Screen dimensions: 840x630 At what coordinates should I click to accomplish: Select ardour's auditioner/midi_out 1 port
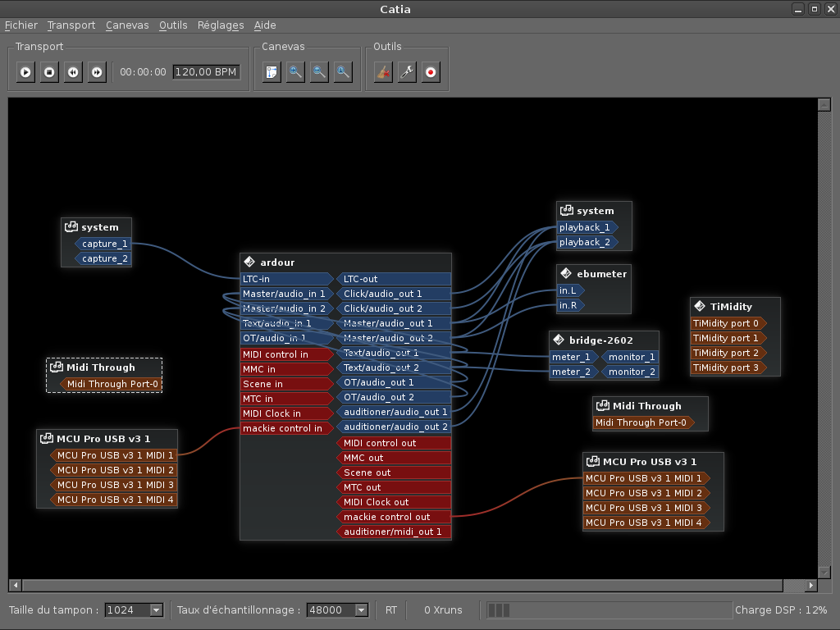coord(394,532)
